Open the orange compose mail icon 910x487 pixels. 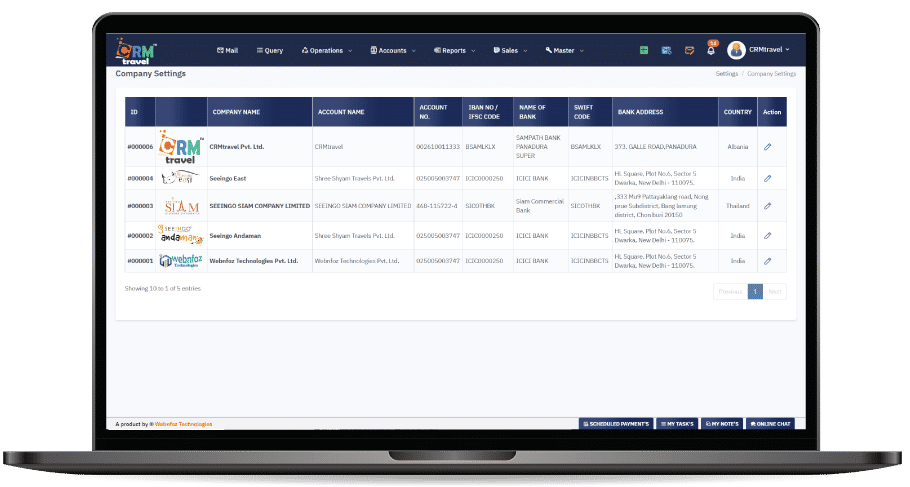pos(689,50)
